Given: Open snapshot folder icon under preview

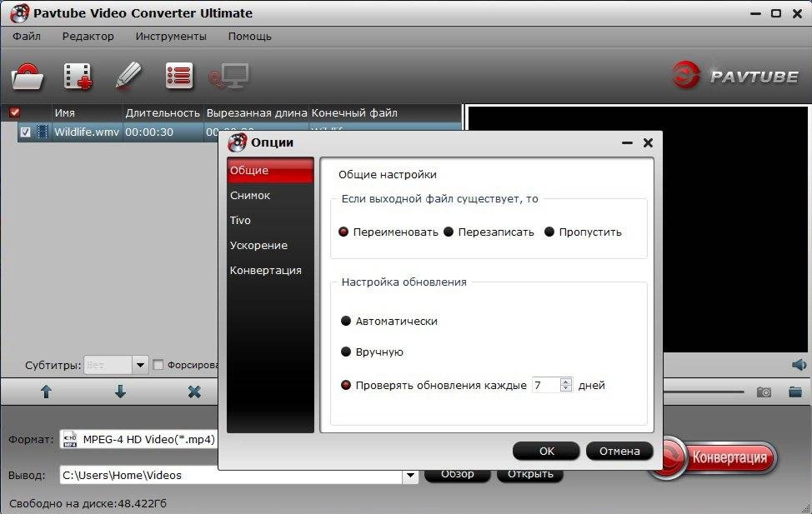Looking at the screenshot, I should [795, 392].
